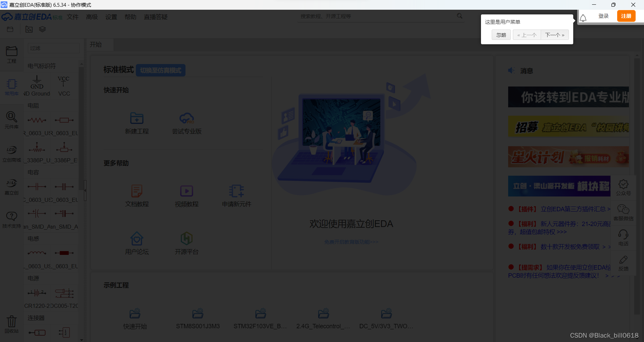Open the 设置 menu
Image resolution: width=644 pixels, height=342 pixels.
[111, 17]
